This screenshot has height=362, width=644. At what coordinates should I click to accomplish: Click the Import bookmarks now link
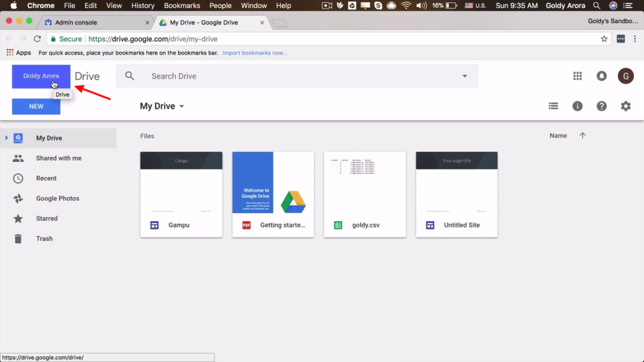click(254, 53)
